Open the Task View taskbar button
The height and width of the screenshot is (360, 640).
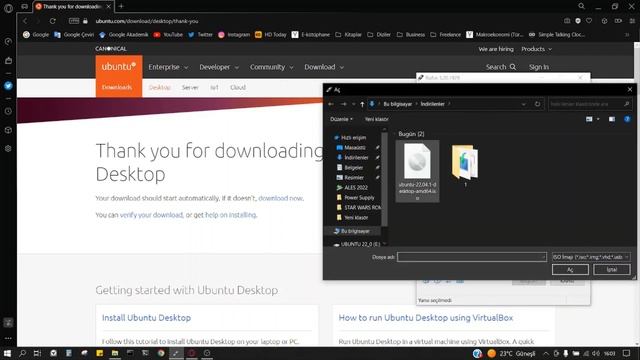point(37,353)
